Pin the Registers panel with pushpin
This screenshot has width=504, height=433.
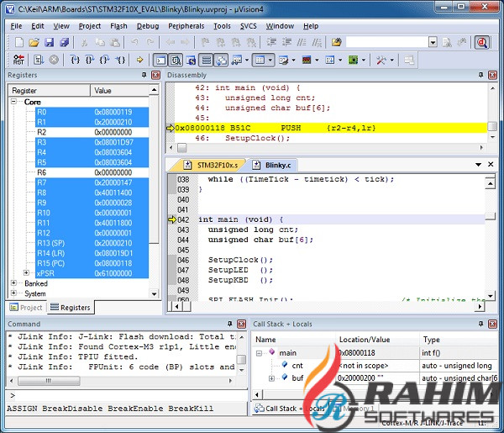143,76
